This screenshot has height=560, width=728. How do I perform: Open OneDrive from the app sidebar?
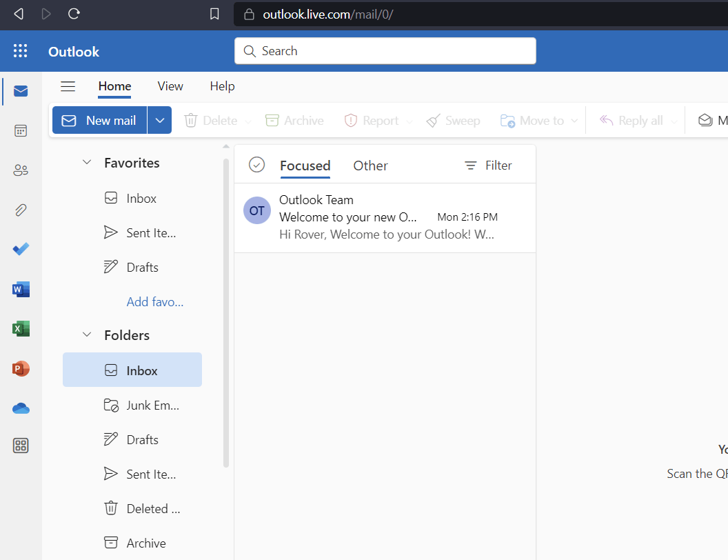(21, 408)
